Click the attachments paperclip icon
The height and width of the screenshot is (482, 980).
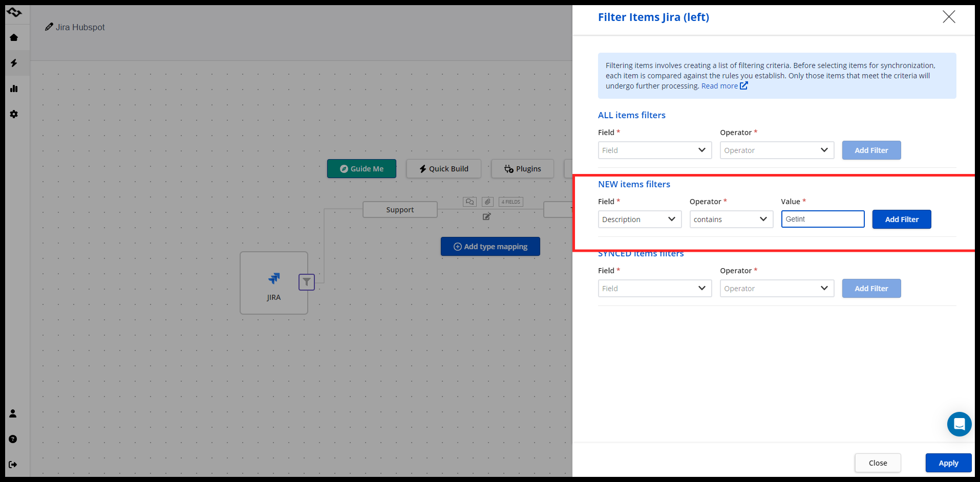487,202
